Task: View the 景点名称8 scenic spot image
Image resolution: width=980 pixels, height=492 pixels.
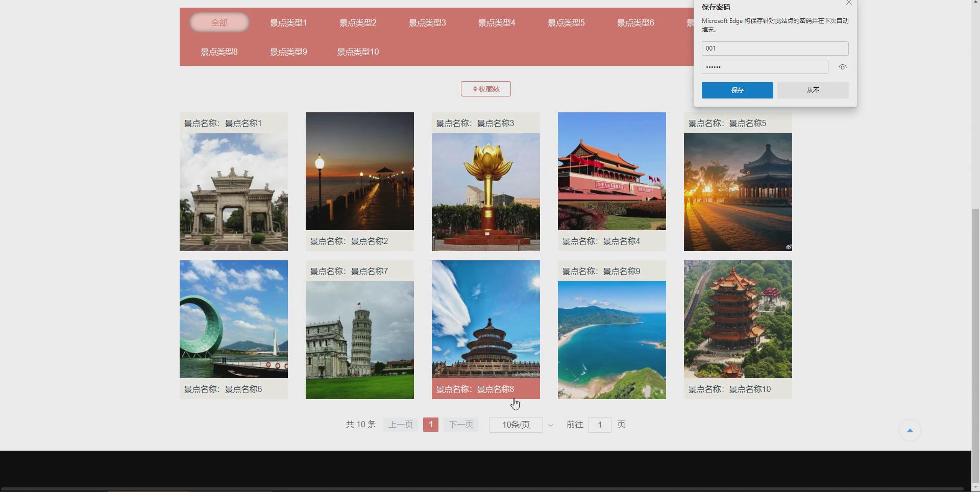Action: [x=485, y=319]
